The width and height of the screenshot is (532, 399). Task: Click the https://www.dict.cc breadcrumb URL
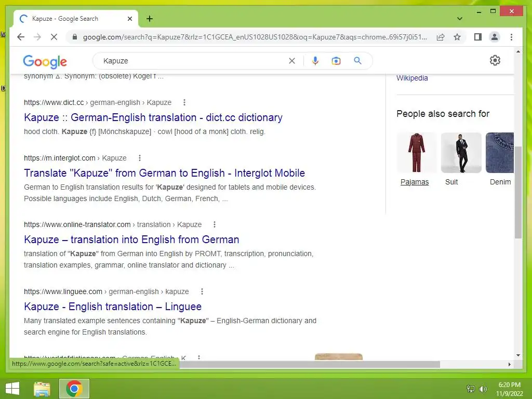click(54, 102)
